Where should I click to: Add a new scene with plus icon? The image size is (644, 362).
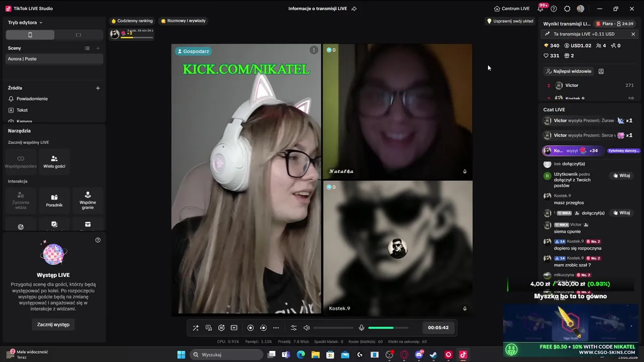(x=98, y=48)
